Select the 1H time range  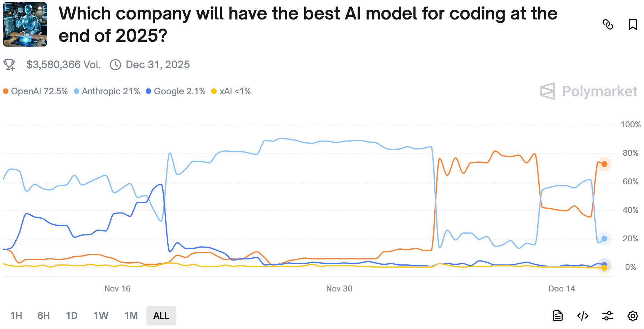(x=16, y=316)
